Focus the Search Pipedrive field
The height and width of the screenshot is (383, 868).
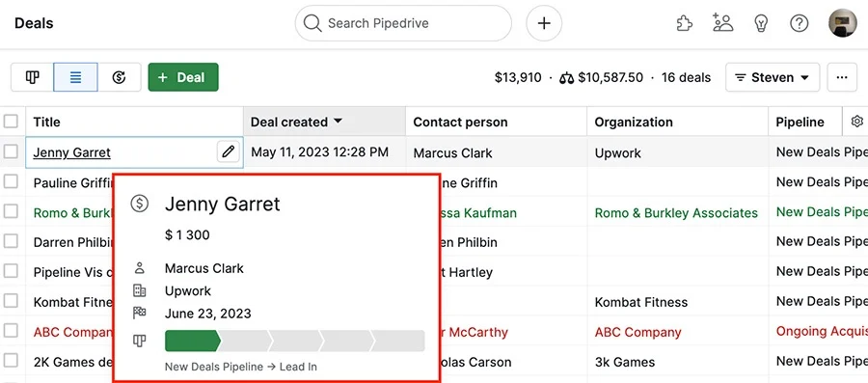point(403,23)
